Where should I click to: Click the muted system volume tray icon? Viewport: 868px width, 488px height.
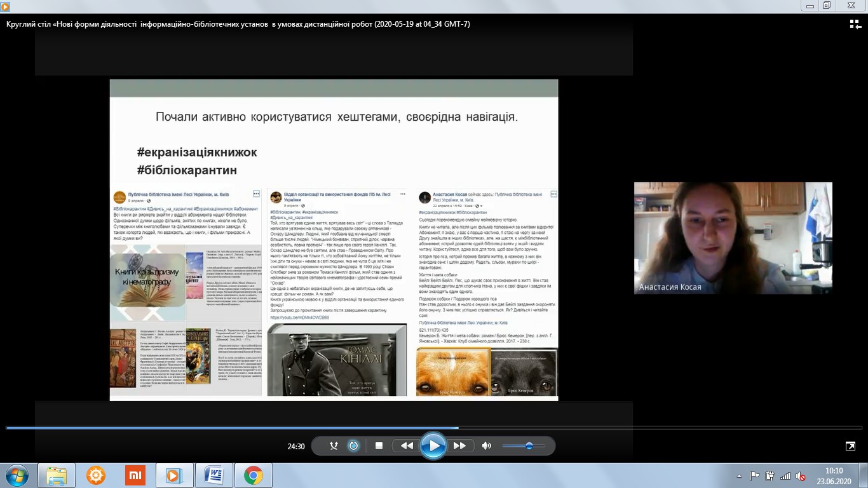tap(801, 476)
